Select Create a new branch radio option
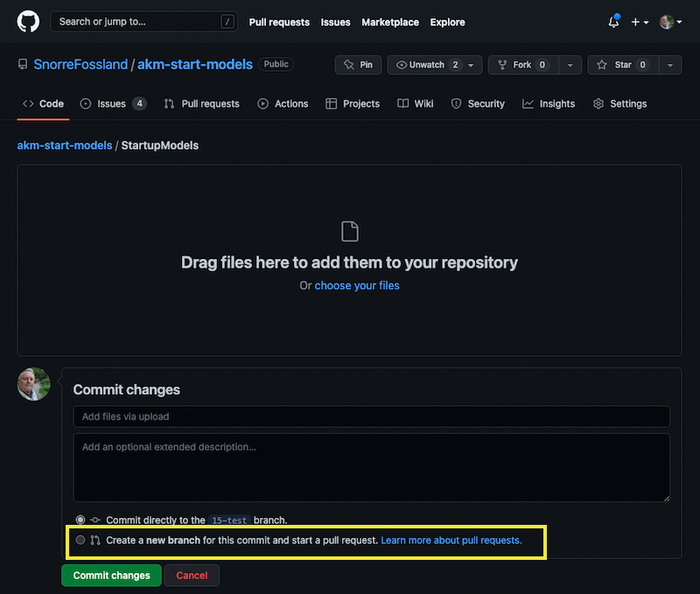Viewport: 700px width, 594px height. [x=80, y=540]
